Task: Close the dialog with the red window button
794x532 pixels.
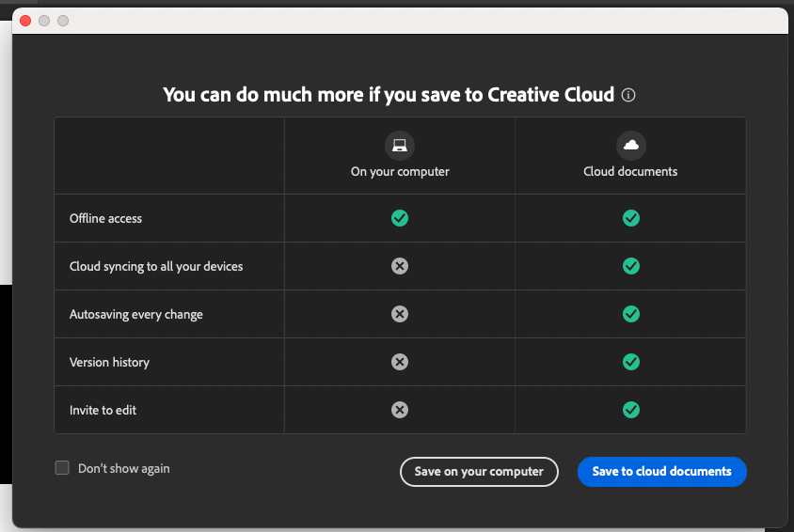Action: [x=25, y=21]
